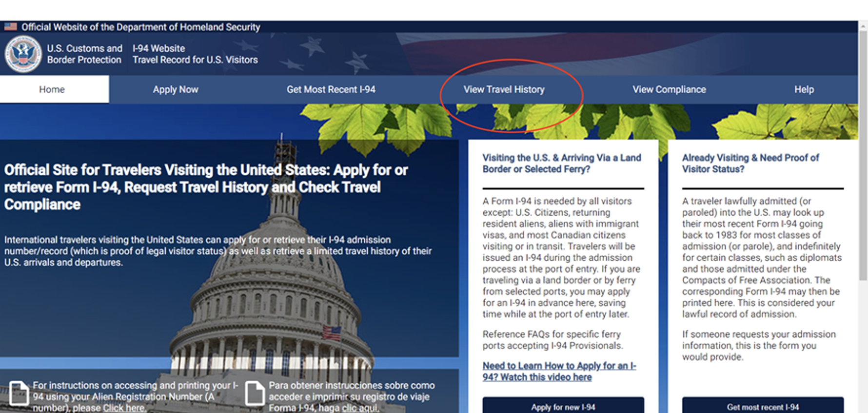Click the 'I-94 Website' header title
Image resolution: width=868 pixels, height=413 pixels.
pyautogui.click(x=158, y=48)
